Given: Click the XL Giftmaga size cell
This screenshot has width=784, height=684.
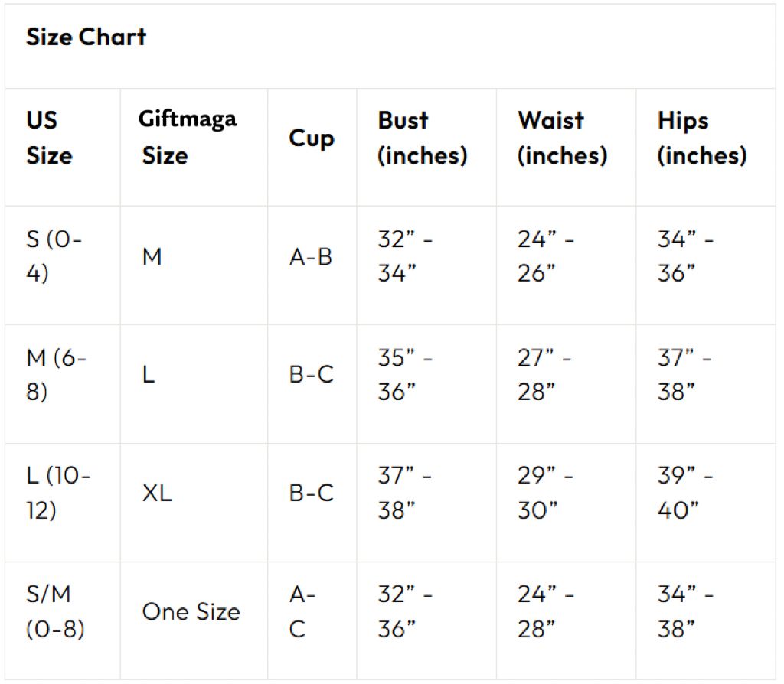Looking at the screenshot, I should tap(157, 493).
